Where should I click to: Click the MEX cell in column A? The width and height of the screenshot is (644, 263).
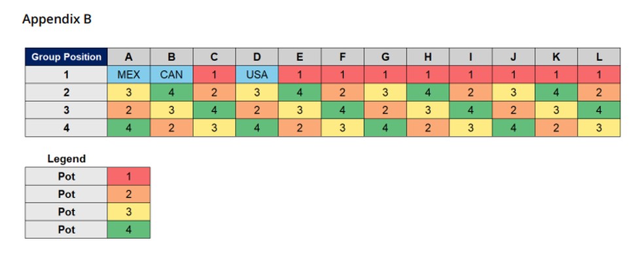tap(129, 75)
